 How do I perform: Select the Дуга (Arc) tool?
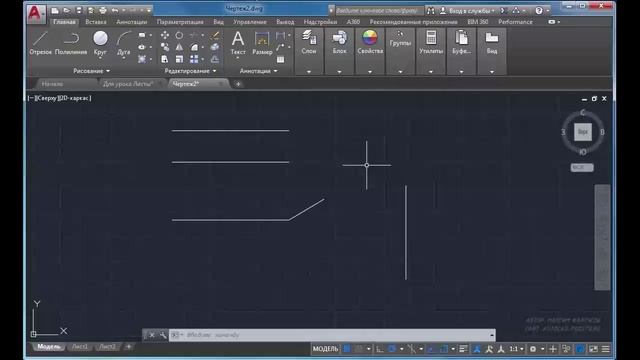click(123, 43)
